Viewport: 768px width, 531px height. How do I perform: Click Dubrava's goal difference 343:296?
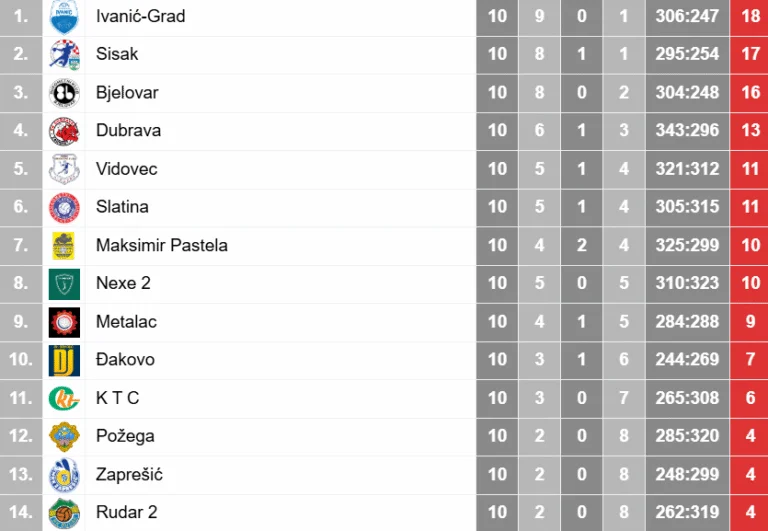[x=687, y=131]
